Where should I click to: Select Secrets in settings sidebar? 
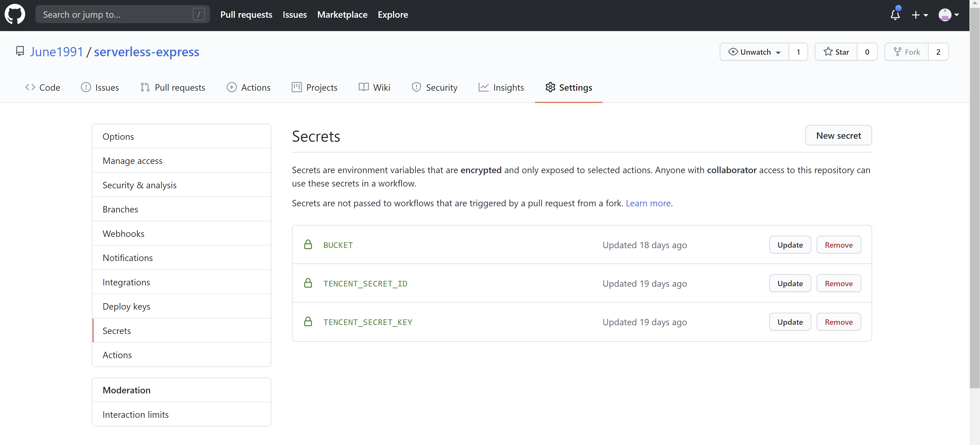pos(182,330)
